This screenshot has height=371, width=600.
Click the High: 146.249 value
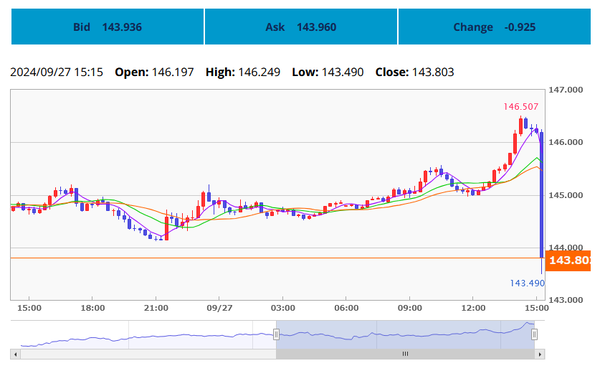click(243, 72)
